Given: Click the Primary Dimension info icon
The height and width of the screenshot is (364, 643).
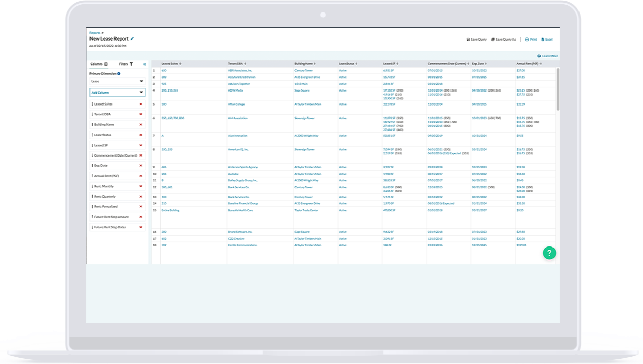Looking at the screenshot, I should (119, 74).
